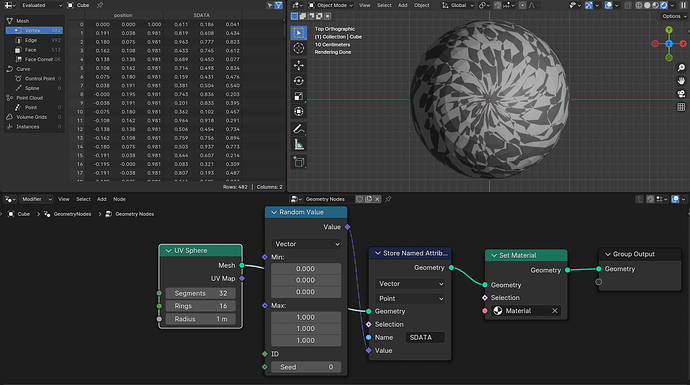The image size is (690, 385).
Task: Toggle node editor overlay button
Action: (x=675, y=199)
